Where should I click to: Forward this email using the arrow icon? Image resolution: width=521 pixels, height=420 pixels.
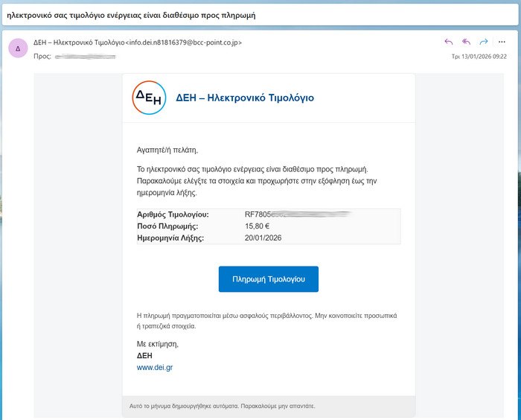tap(484, 42)
